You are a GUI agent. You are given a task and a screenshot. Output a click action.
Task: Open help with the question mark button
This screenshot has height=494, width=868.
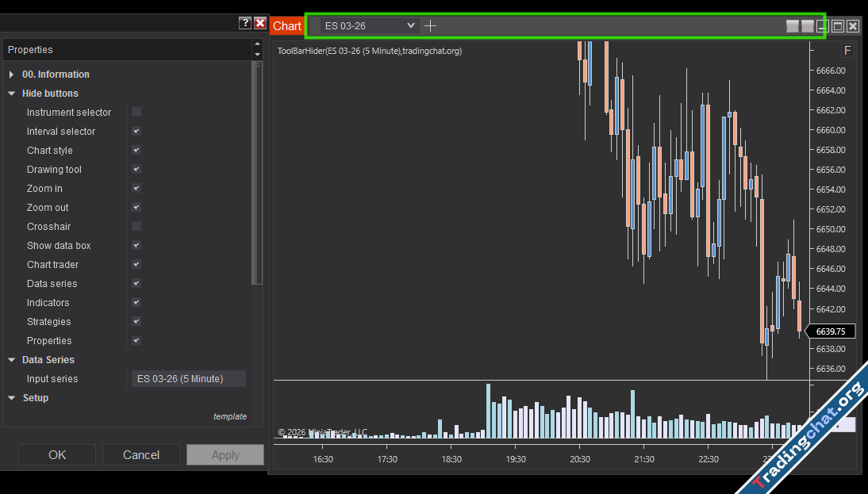(x=245, y=24)
